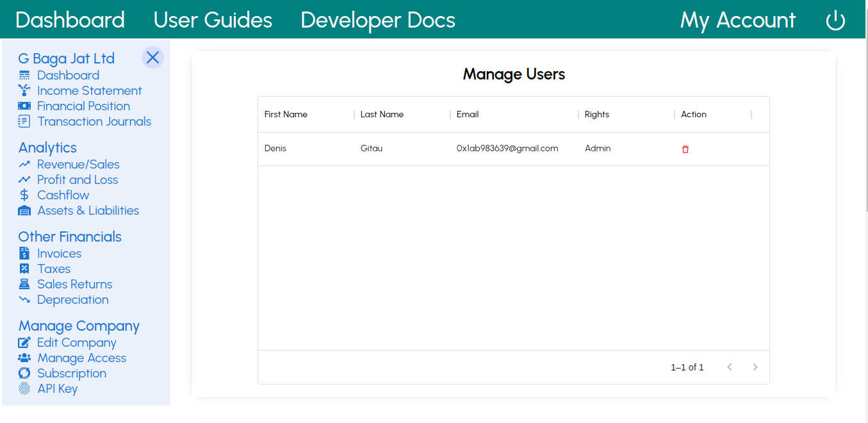This screenshot has height=423, width=868.
Task: Sort by Rights column header
Action: point(626,115)
